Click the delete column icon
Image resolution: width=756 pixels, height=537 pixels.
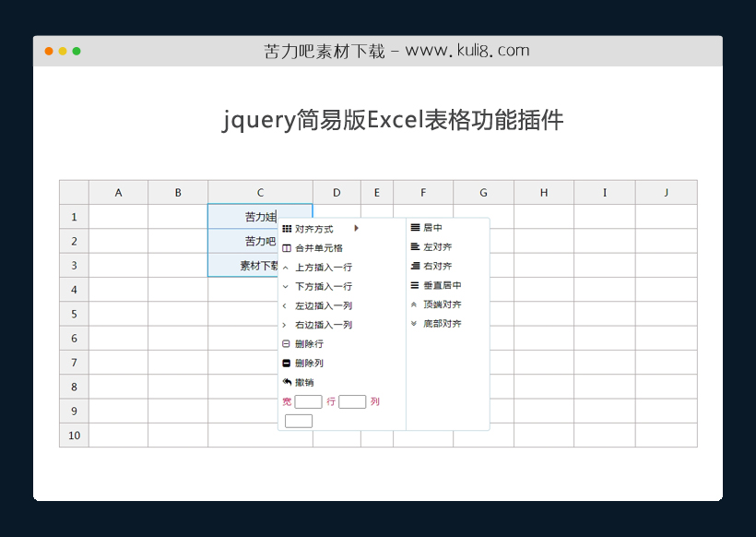[287, 363]
